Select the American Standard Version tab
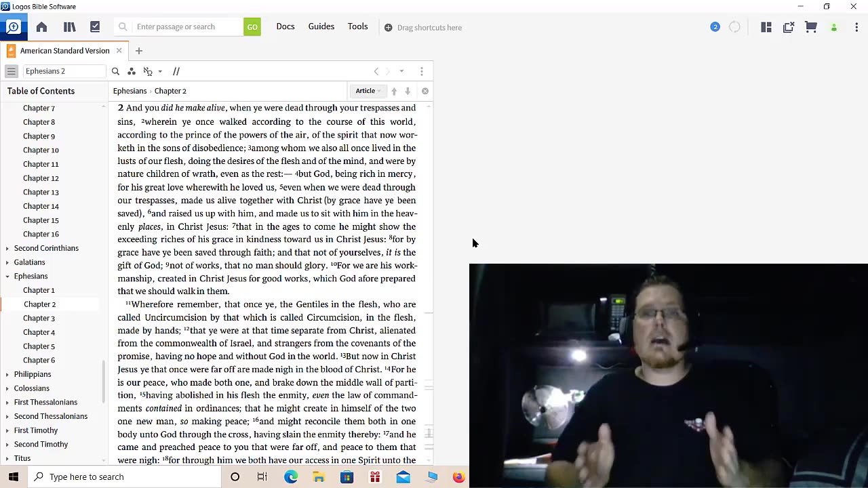This screenshot has height=488, width=868. [x=64, y=51]
